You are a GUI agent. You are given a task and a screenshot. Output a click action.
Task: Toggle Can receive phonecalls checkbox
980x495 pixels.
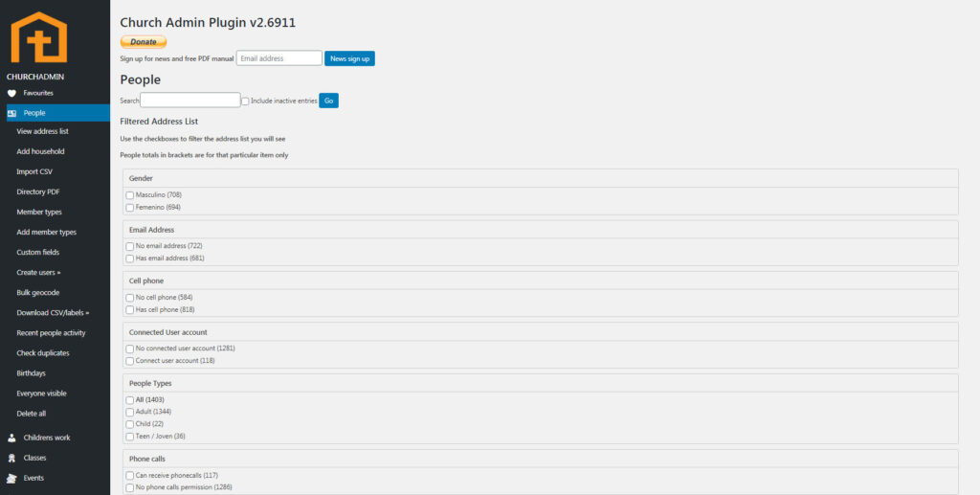coord(130,476)
